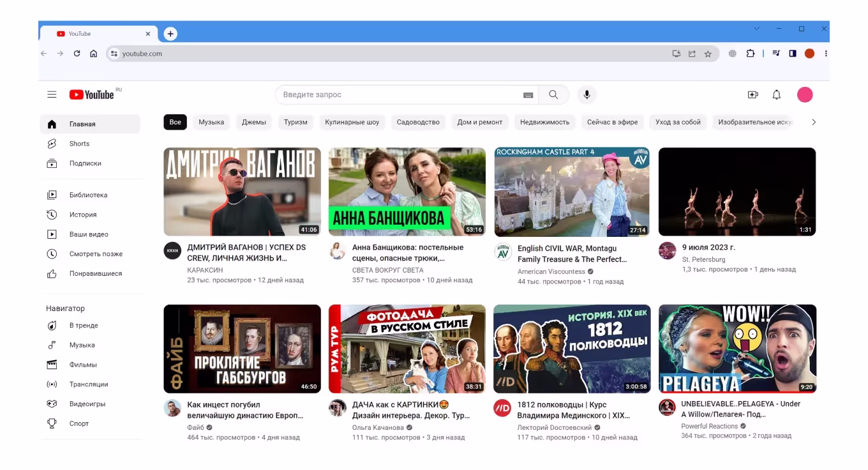Start voice search with microphone icon
The width and height of the screenshot is (868, 470).
(587, 95)
